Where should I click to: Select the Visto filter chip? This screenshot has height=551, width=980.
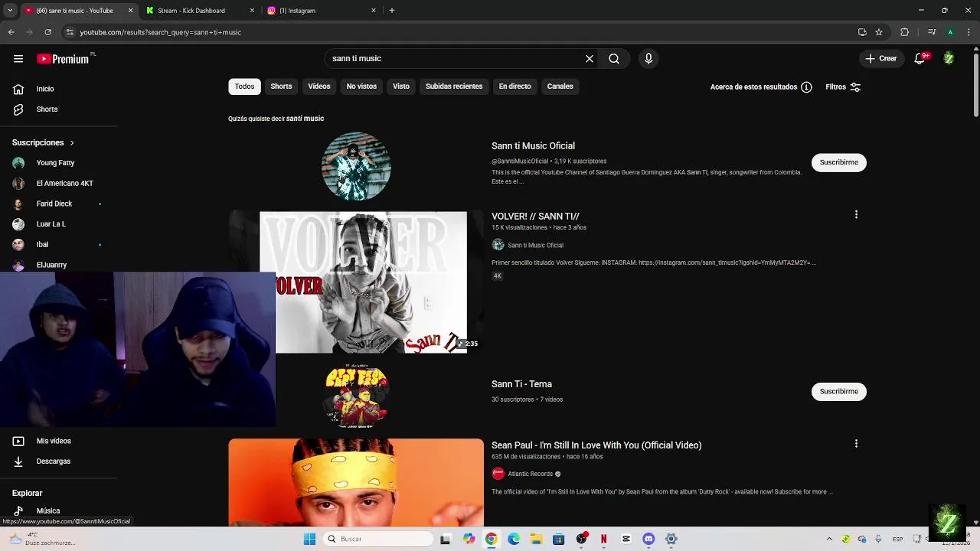401,86
